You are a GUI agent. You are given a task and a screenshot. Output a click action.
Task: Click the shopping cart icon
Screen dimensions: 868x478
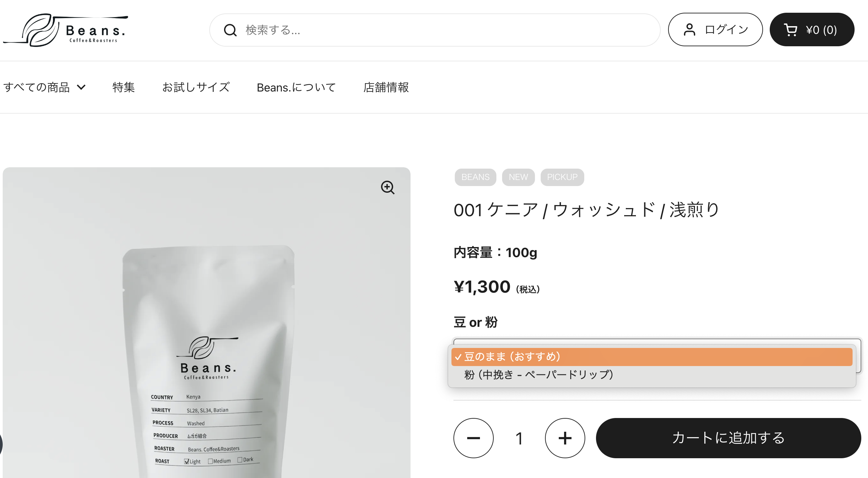pos(791,29)
